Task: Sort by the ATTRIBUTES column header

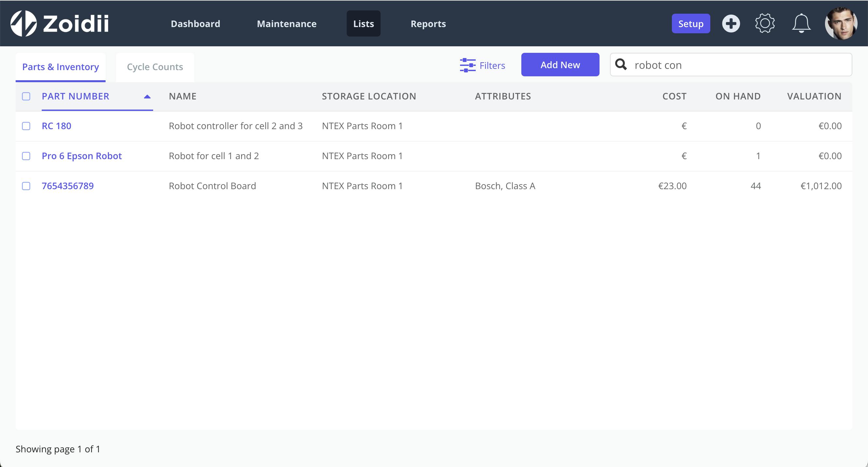Action: coord(503,97)
